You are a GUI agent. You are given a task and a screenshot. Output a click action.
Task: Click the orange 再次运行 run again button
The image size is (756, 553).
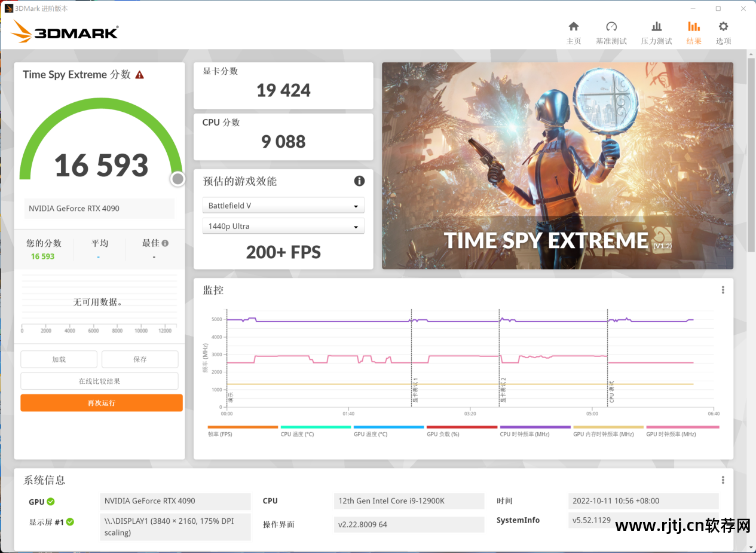(102, 403)
